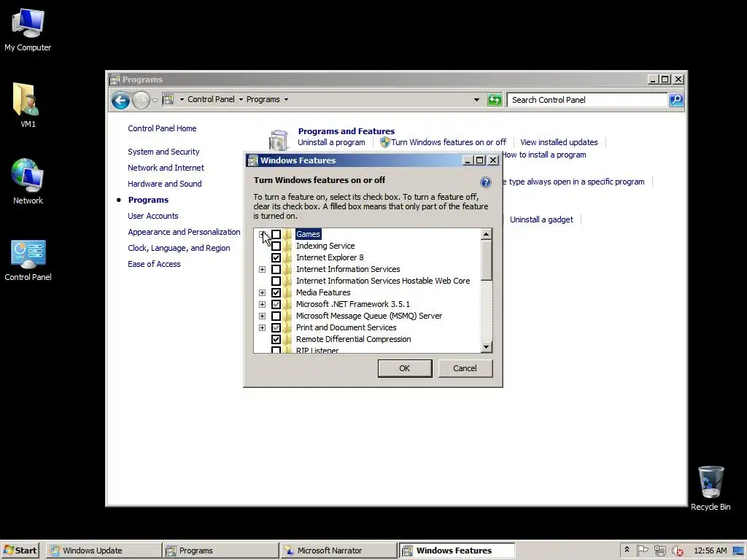Click the Media Features folder icon
Screen dimensions: 747x560
pyautogui.click(x=287, y=292)
